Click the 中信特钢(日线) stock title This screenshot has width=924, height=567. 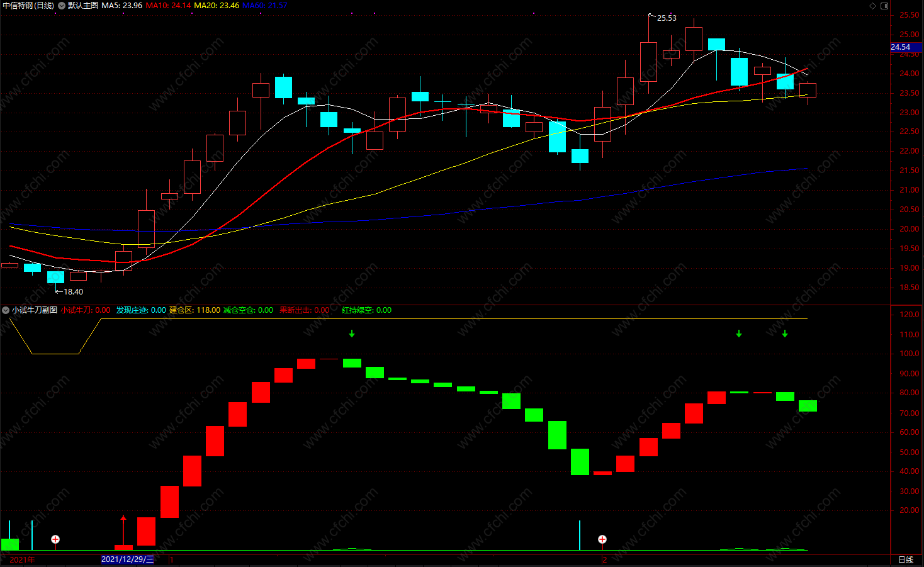[x=28, y=6]
